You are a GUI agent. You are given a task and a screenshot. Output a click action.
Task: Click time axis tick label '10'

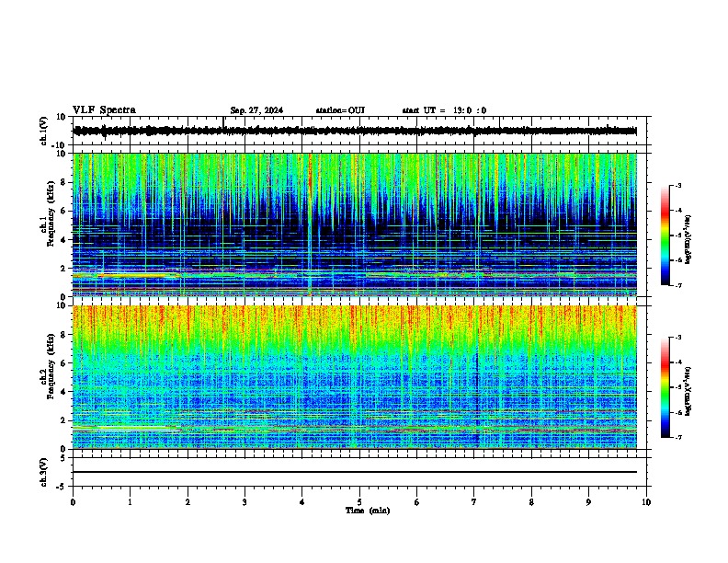[x=646, y=502]
